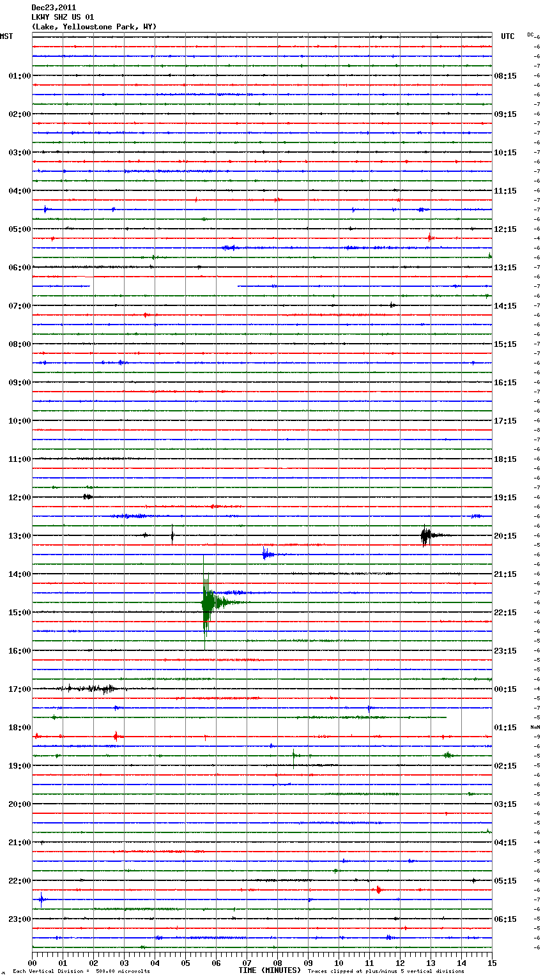Click the 18:15 UTC time label
The image size is (543, 980).
click(505, 459)
